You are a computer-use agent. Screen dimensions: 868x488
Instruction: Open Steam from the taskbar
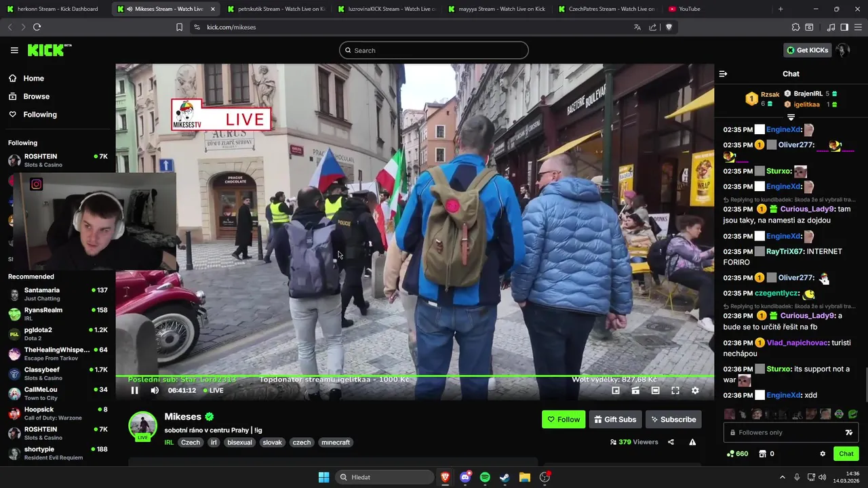(505, 477)
